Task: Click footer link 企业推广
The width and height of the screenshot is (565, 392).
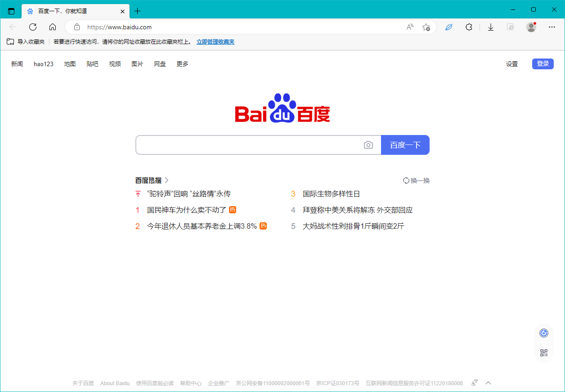Action: tap(219, 383)
